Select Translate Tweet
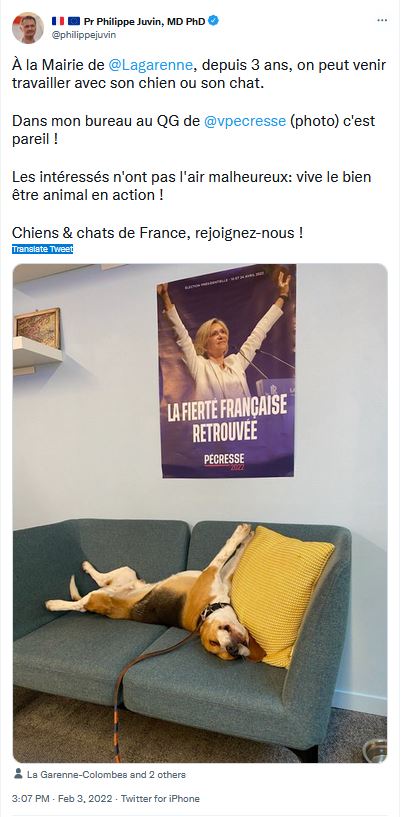This screenshot has height=817, width=401. tap(43, 249)
